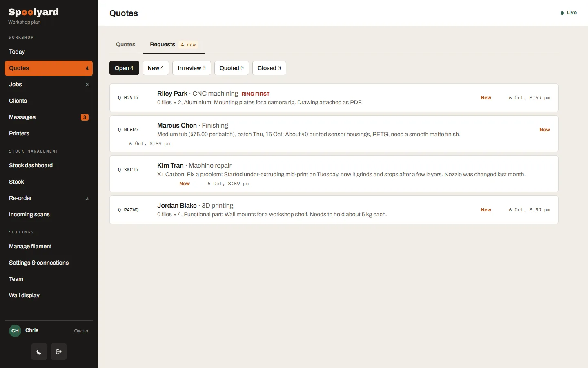The width and height of the screenshot is (588, 368).
Task: Click the CH avatar for Chris
Action: pyautogui.click(x=15, y=331)
